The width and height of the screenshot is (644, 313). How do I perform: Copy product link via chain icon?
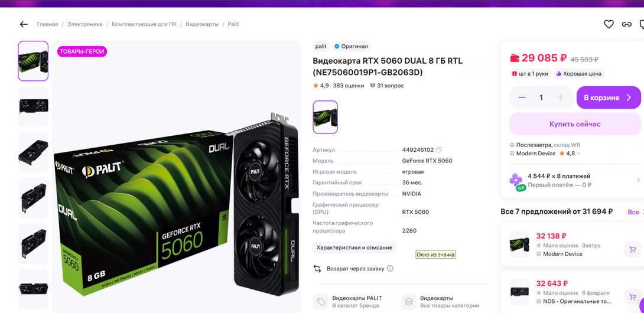tap(626, 24)
